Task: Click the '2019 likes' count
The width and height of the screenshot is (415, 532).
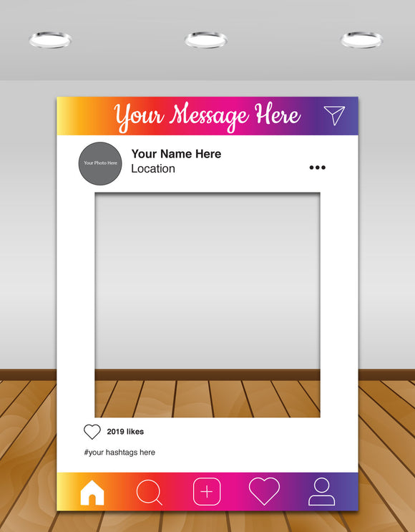Action: pos(125,432)
